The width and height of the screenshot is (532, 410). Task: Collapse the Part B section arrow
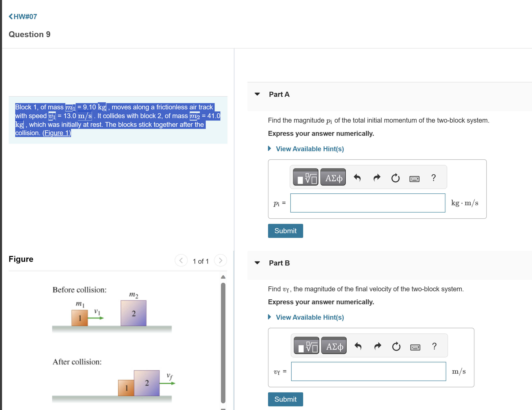point(257,263)
